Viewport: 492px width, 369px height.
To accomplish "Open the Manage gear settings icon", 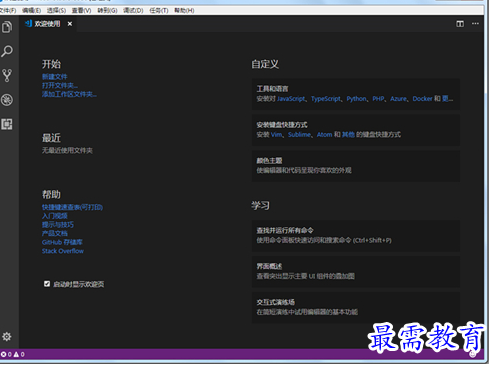I will coord(7,337).
